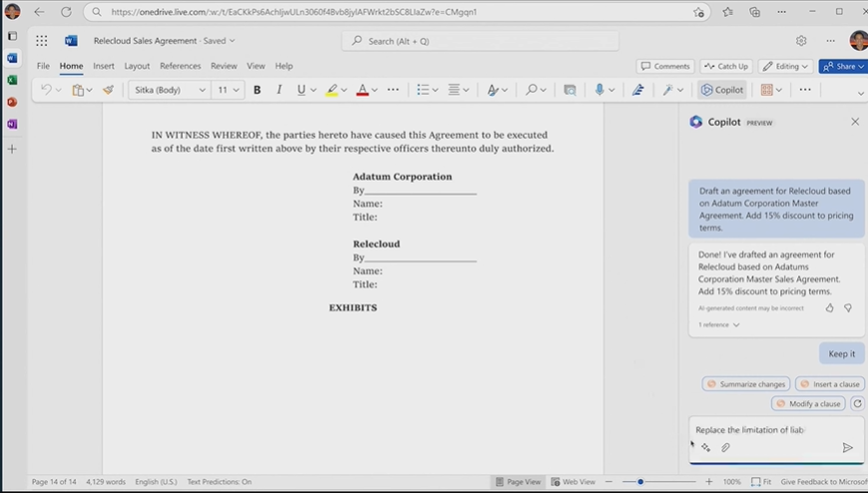Open the font size dropdown

(228, 90)
